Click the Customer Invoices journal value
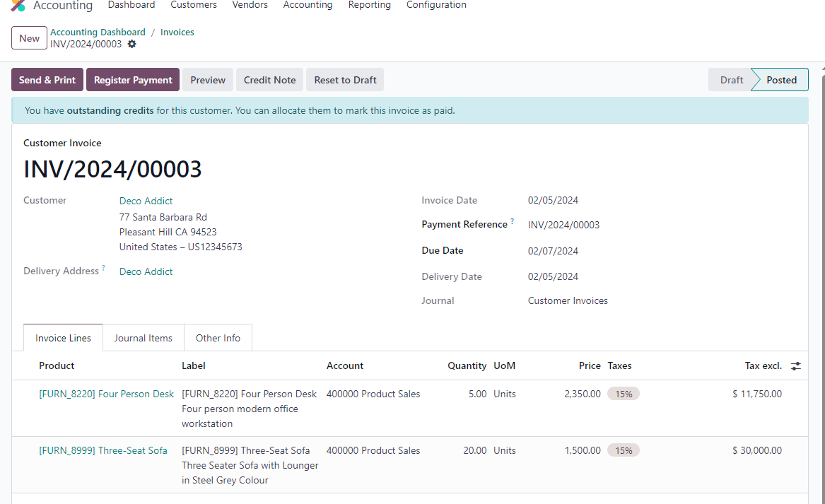 (x=568, y=301)
